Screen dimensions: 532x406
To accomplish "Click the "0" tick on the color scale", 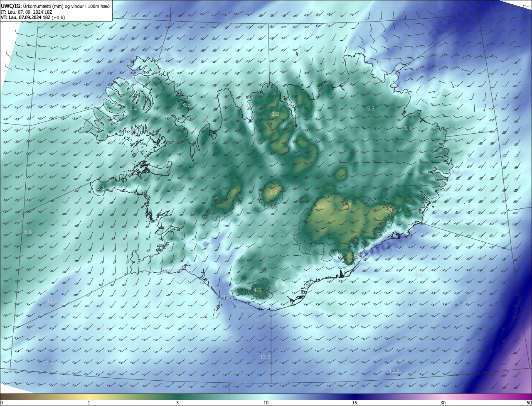I will [x=1, y=403].
